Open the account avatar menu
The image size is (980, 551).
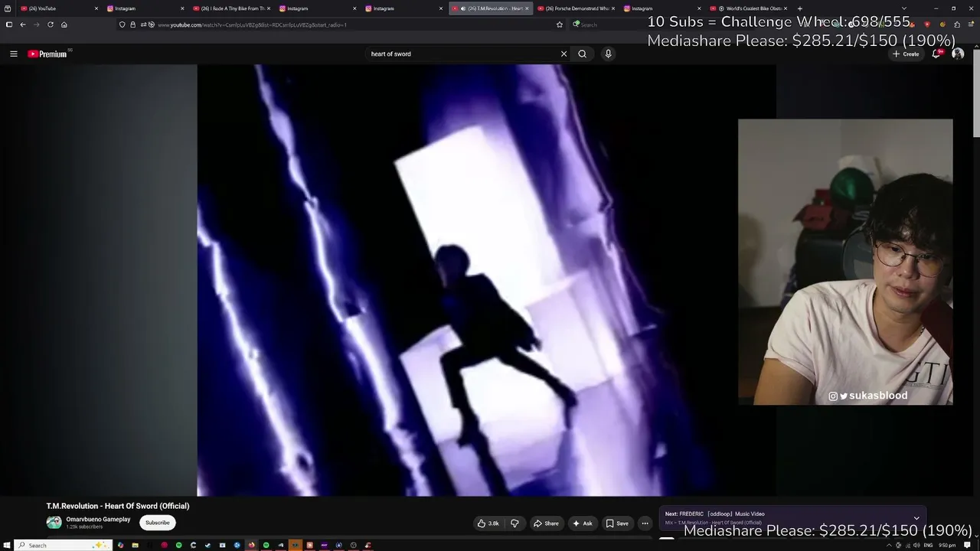(958, 54)
